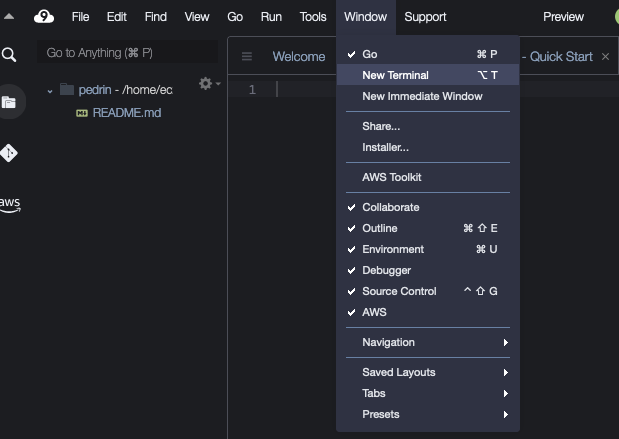
Task: Open the file tree settings gear
Action: [x=206, y=83]
